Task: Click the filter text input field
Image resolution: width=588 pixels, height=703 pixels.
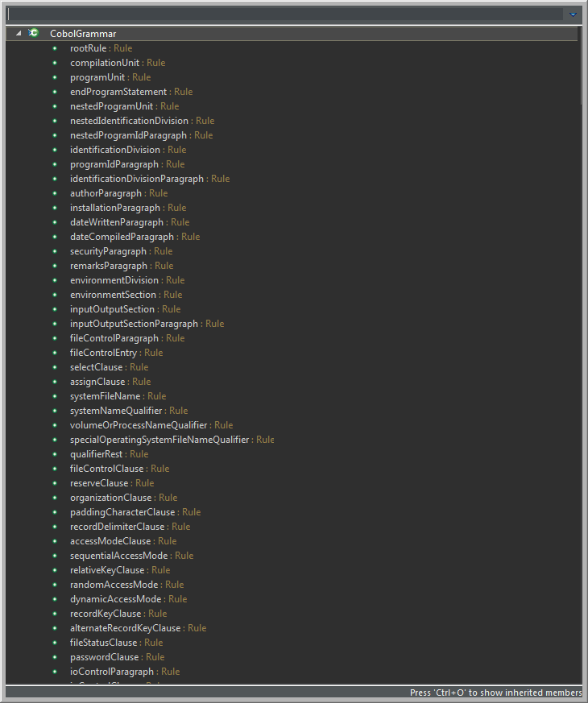Action: 282,14
